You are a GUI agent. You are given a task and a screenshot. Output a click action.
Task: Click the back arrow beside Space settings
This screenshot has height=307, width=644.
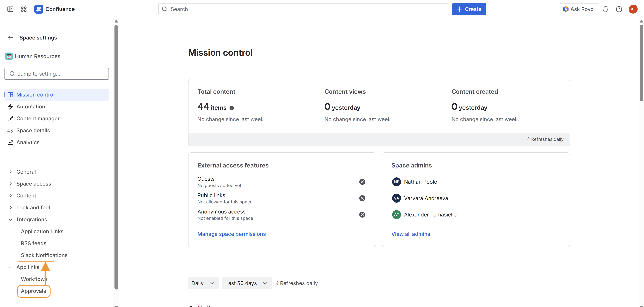point(10,38)
